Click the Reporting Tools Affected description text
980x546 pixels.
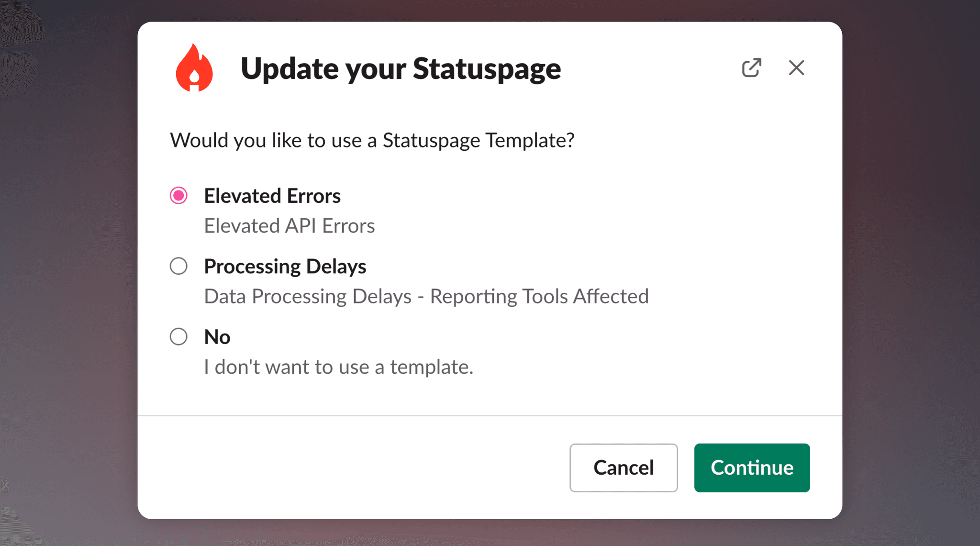click(539, 296)
